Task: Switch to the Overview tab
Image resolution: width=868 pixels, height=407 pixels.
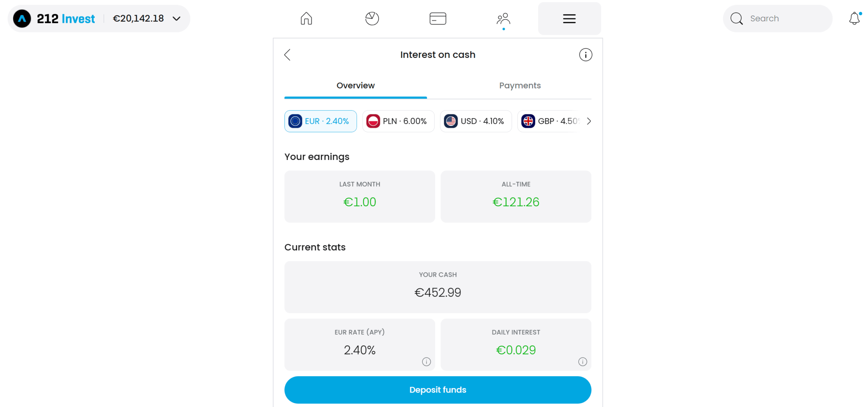Action: 356,86
